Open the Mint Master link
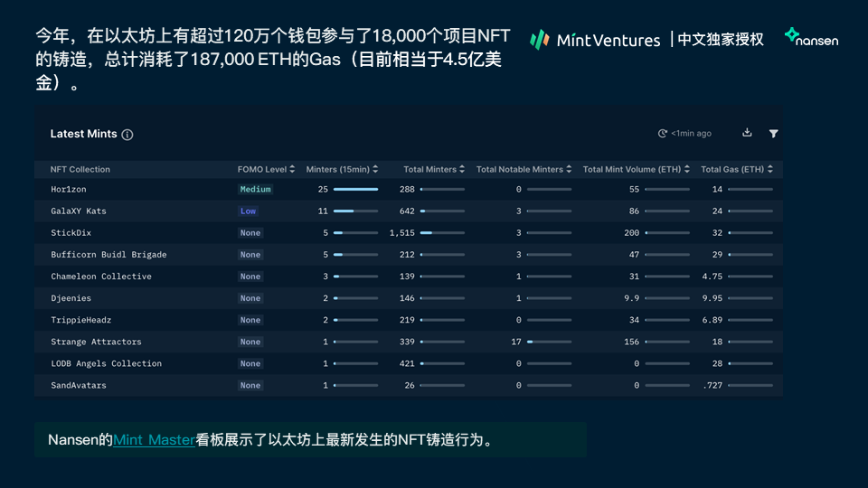Image resolution: width=868 pixels, height=488 pixels. tap(154, 440)
